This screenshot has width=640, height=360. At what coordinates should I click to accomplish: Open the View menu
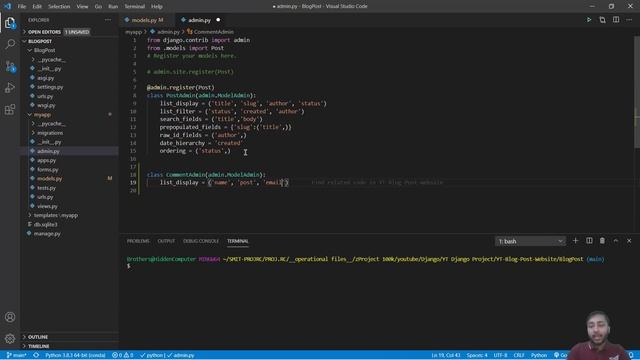coord(82,6)
